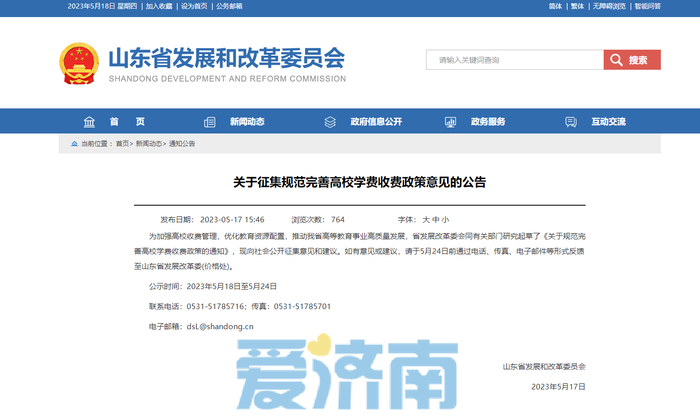Open 无障碍浏览 accessibility mode
This screenshot has height=416, width=700.
coord(609,6)
